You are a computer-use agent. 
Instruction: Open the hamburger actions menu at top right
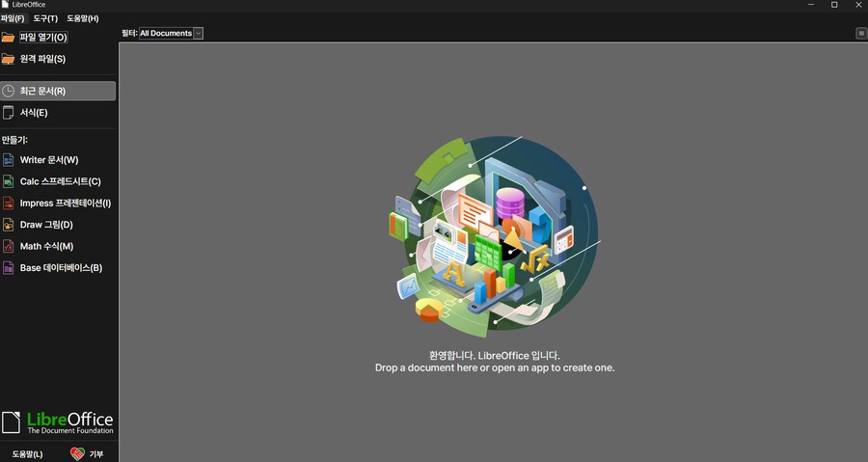pyautogui.click(x=861, y=34)
